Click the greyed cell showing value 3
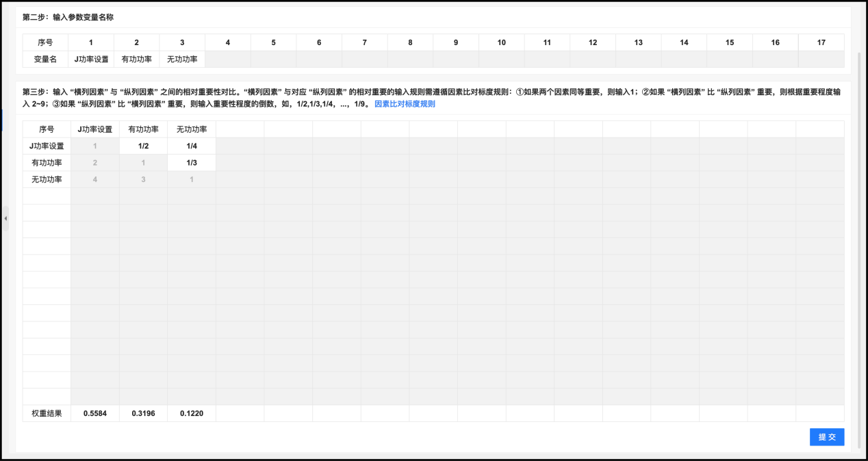The width and height of the screenshot is (868, 461). (143, 179)
